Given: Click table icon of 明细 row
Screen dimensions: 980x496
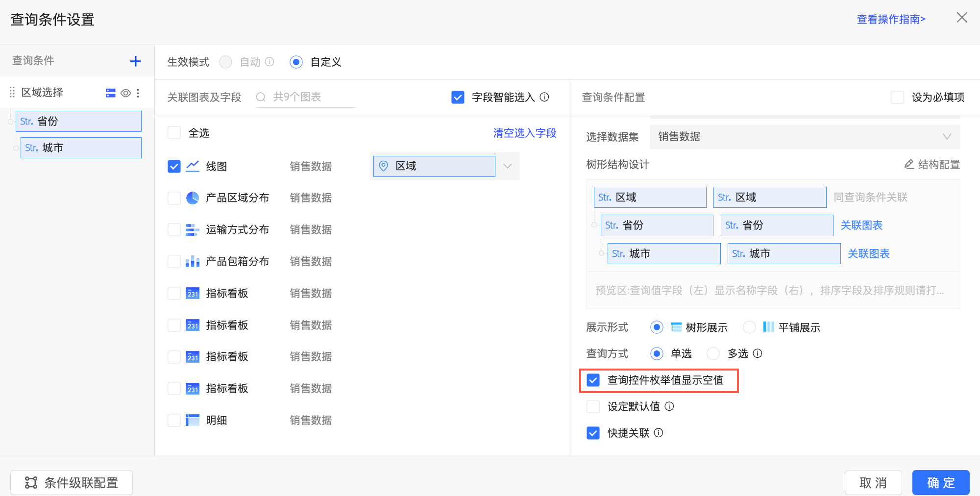Looking at the screenshot, I should [193, 420].
